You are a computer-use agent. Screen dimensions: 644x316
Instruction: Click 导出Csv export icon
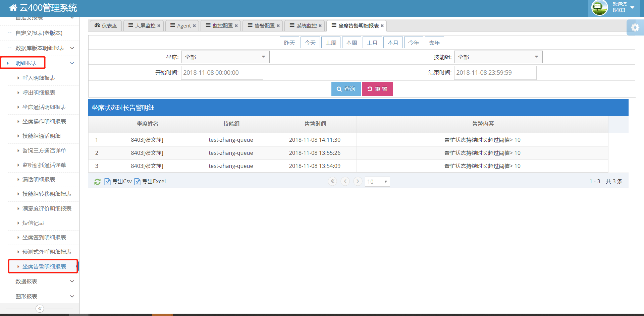[x=118, y=182]
